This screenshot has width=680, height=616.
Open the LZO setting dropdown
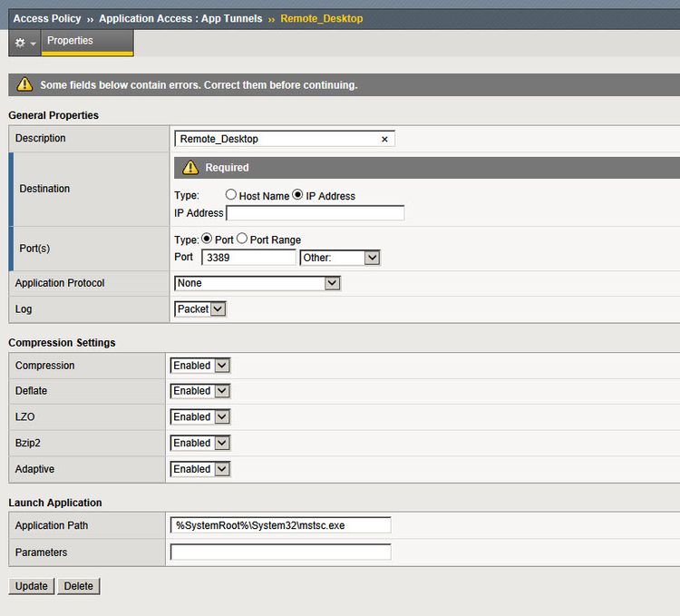(200, 417)
